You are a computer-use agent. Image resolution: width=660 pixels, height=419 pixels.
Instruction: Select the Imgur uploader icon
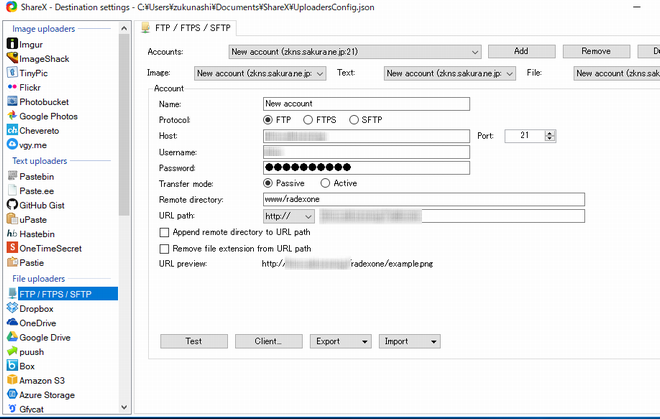(12, 44)
